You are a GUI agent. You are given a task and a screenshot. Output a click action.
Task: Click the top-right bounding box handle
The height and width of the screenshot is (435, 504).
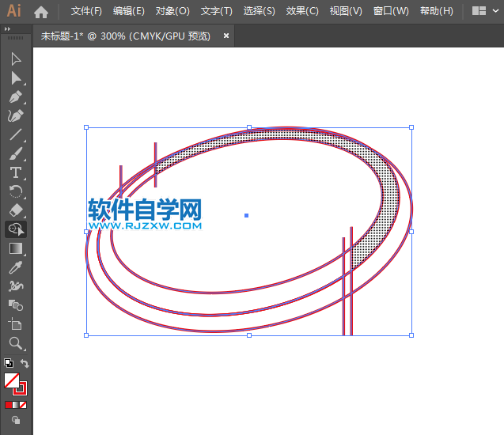pyautogui.click(x=411, y=127)
